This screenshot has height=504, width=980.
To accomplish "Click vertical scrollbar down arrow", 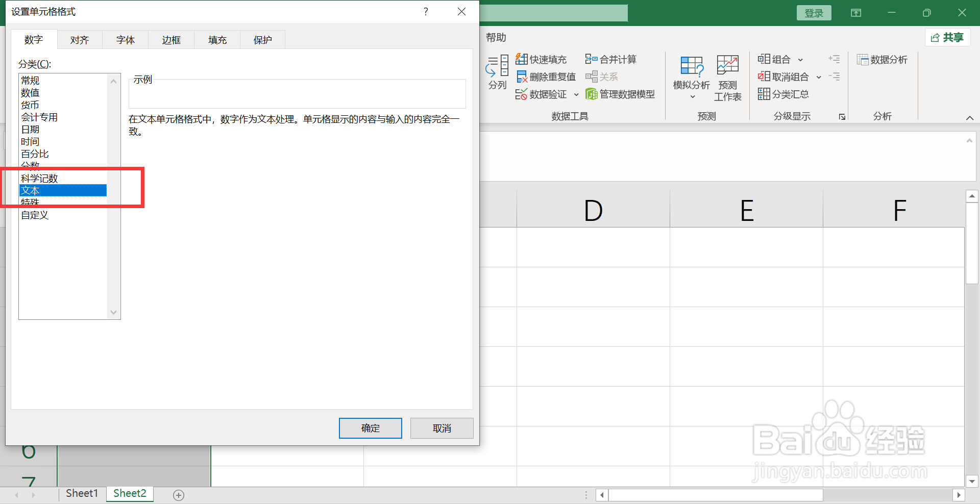I will tap(972, 481).
